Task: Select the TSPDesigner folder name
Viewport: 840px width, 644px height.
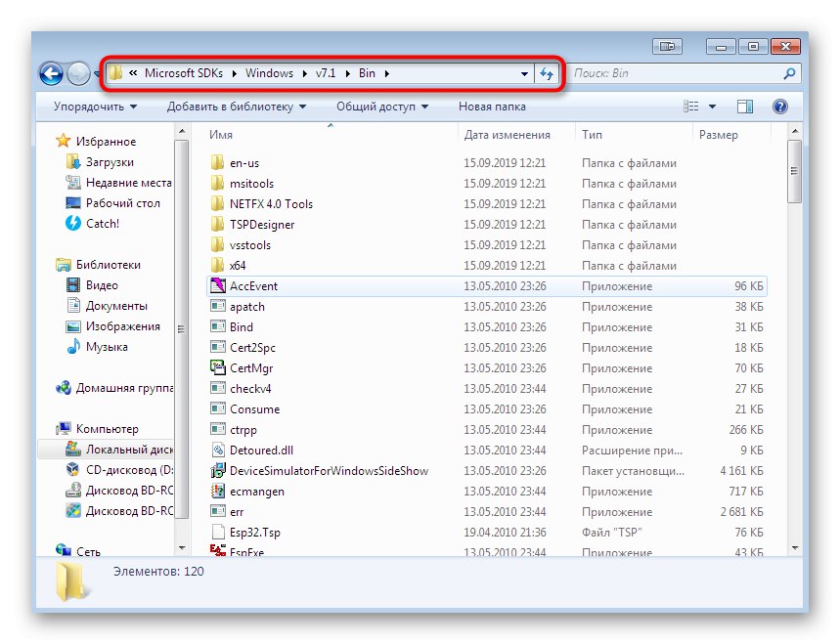Action: coord(262,225)
